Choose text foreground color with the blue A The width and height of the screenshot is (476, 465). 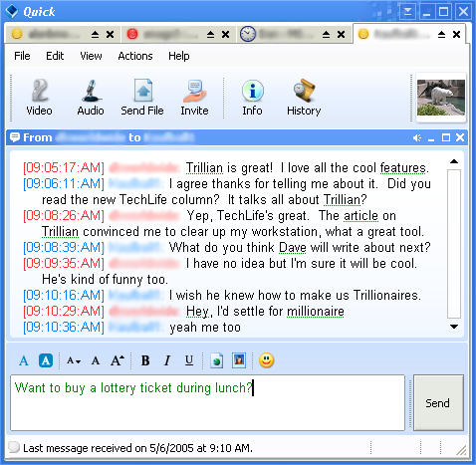[24, 360]
